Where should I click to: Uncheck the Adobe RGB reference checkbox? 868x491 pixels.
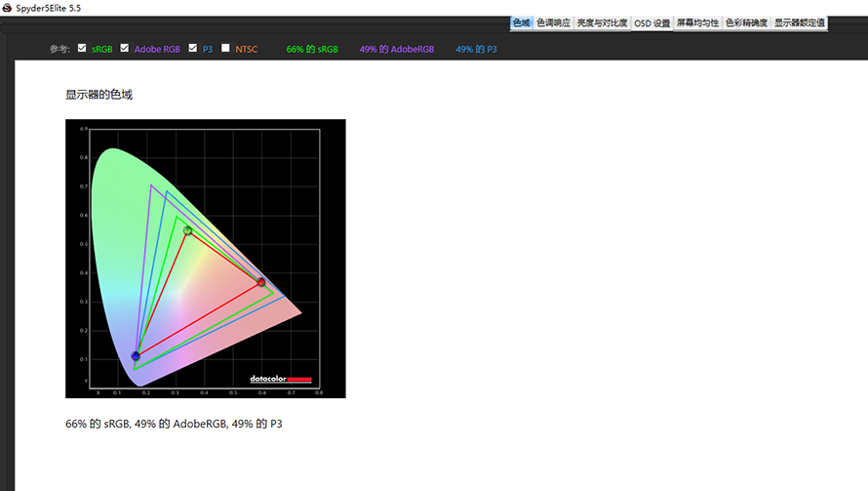point(125,48)
